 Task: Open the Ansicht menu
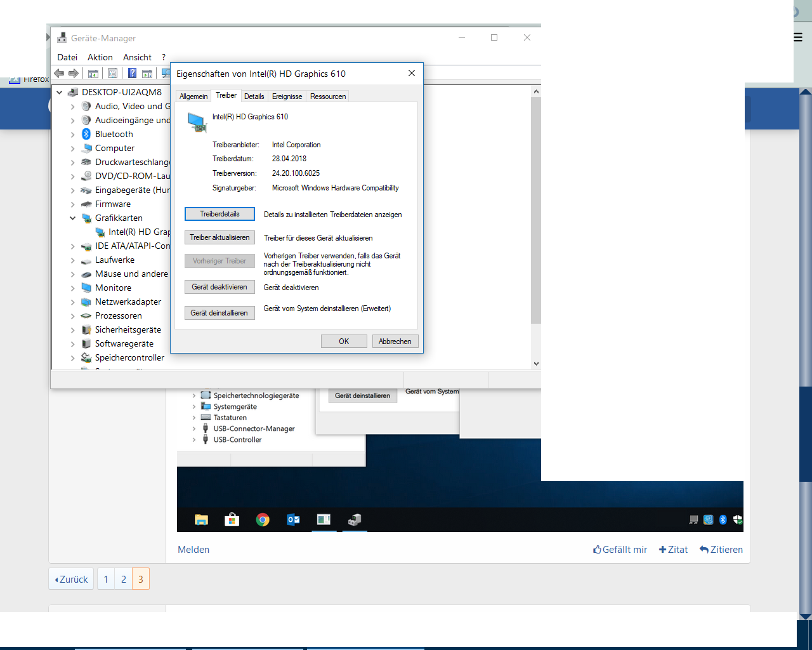[138, 57]
